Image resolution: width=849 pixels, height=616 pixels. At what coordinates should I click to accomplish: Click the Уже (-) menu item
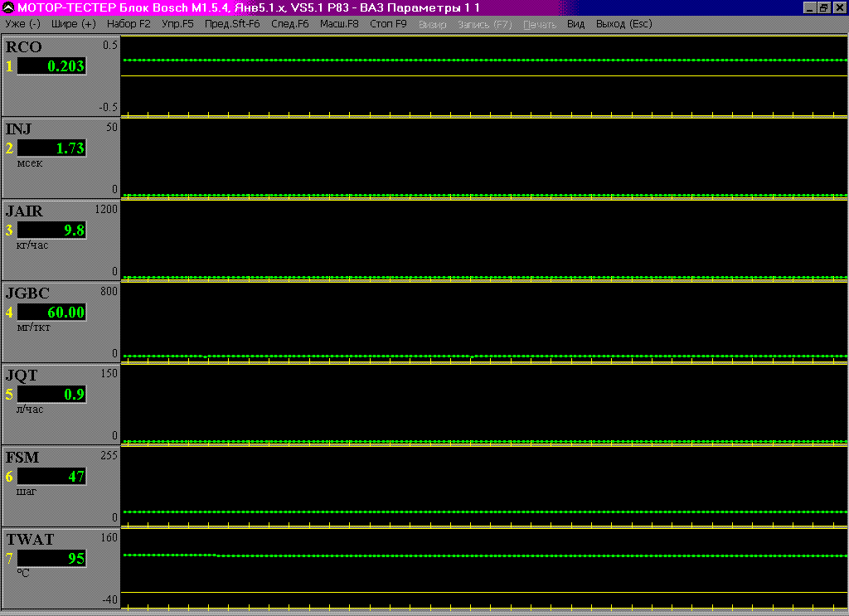point(22,24)
